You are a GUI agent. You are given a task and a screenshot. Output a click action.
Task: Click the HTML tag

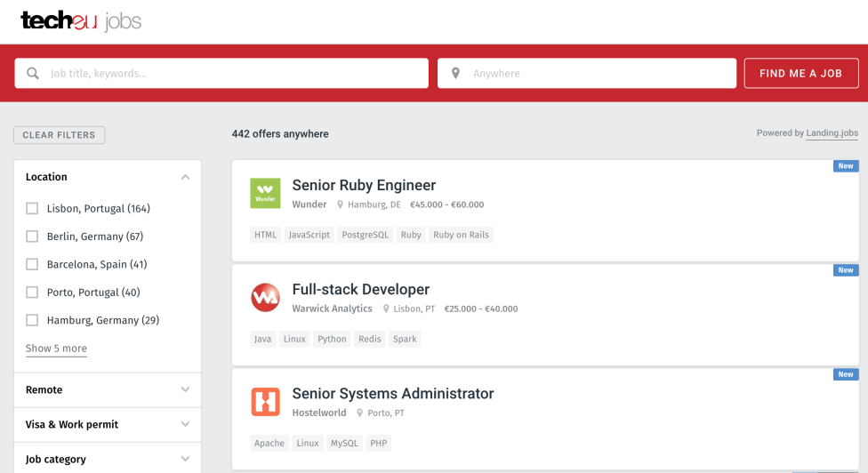pos(265,235)
